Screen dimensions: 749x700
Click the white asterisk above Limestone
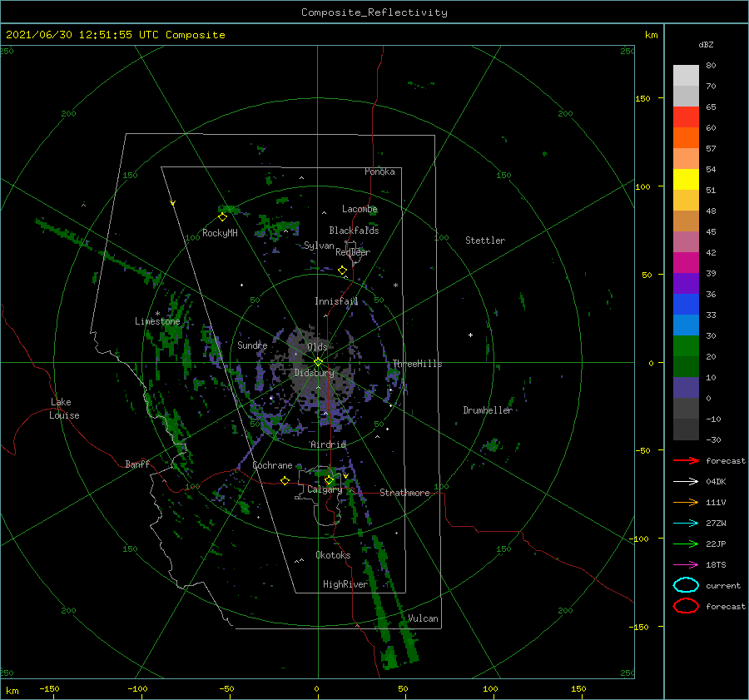pyautogui.click(x=157, y=314)
